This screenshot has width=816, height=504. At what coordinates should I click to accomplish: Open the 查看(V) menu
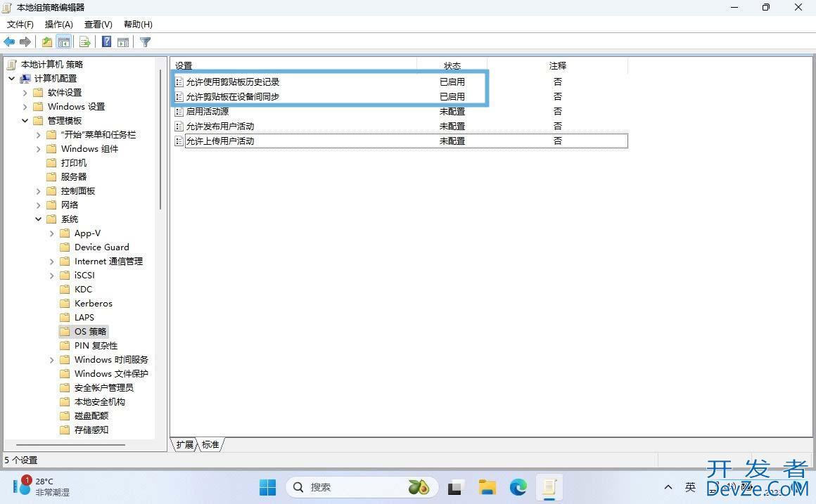coord(98,25)
